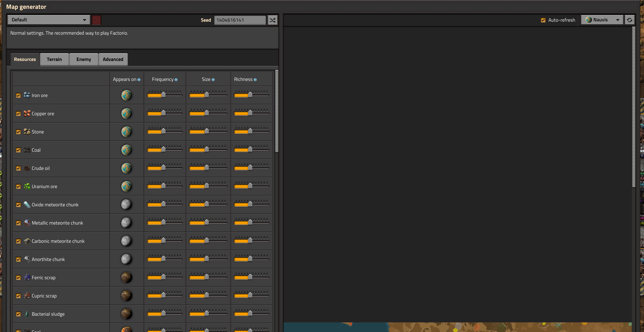
Task: Click the red reset preset button
Action: [96, 20]
